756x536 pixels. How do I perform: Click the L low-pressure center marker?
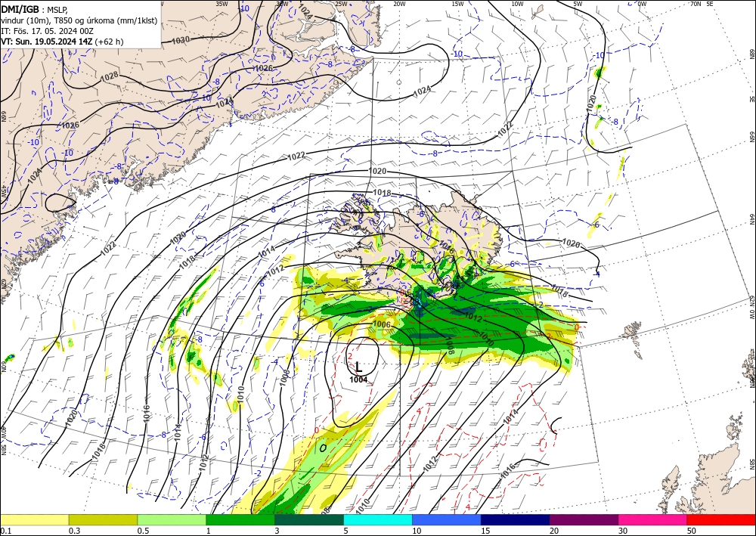[x=358, y=367]
